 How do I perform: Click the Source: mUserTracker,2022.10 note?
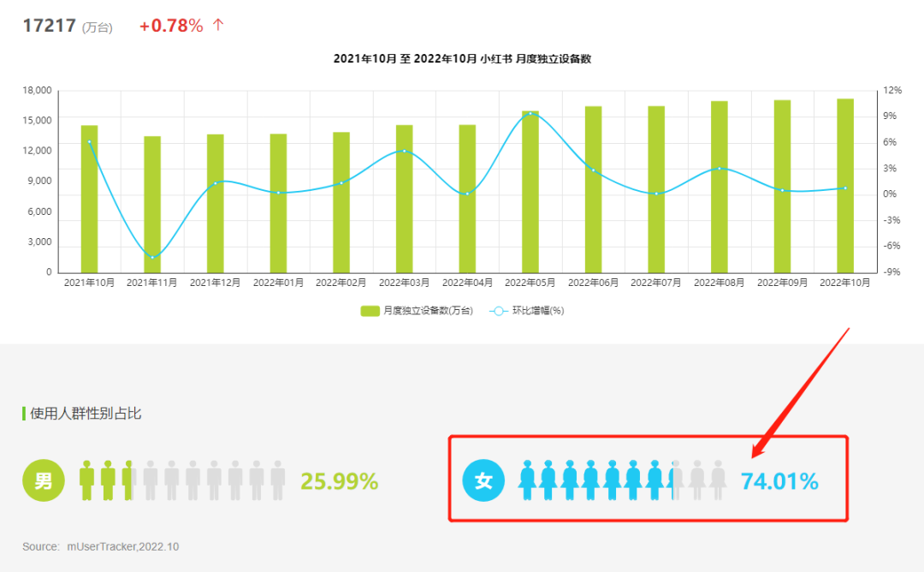(x=101, y=546)
